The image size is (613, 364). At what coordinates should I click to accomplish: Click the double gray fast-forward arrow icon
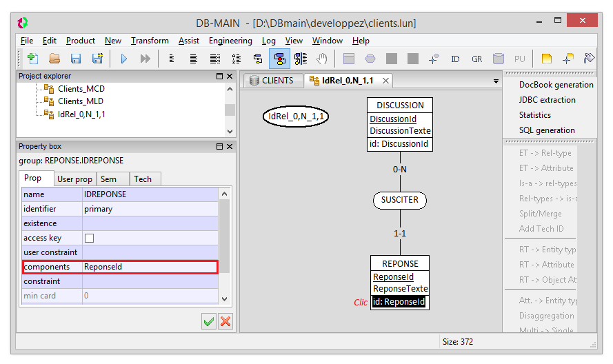tap(145, 59)
